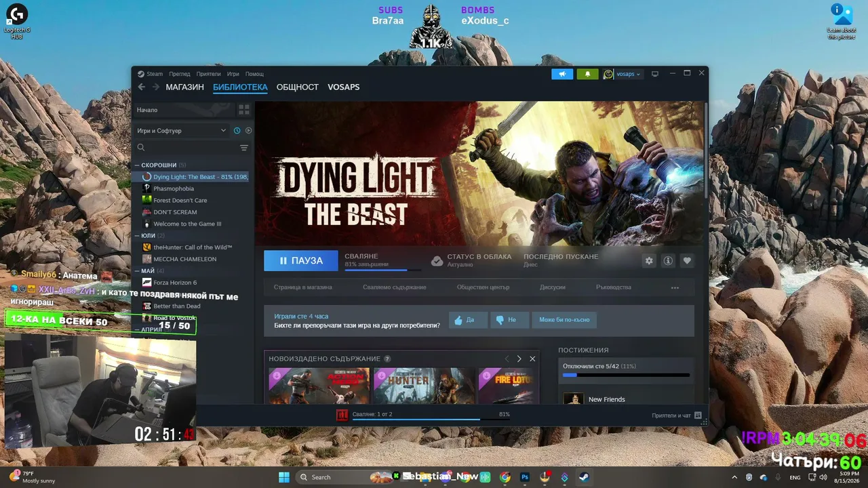Viewport: 868px width, 488px height.
Task: Open the more links ellipsis
Action: [x=675, y=287]
